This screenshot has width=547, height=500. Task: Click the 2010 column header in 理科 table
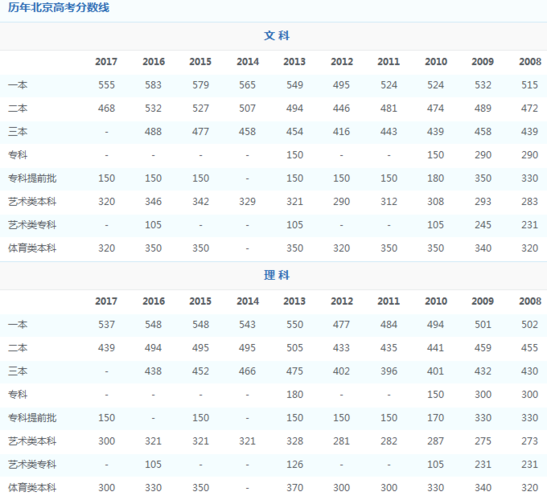click(436, 301)
